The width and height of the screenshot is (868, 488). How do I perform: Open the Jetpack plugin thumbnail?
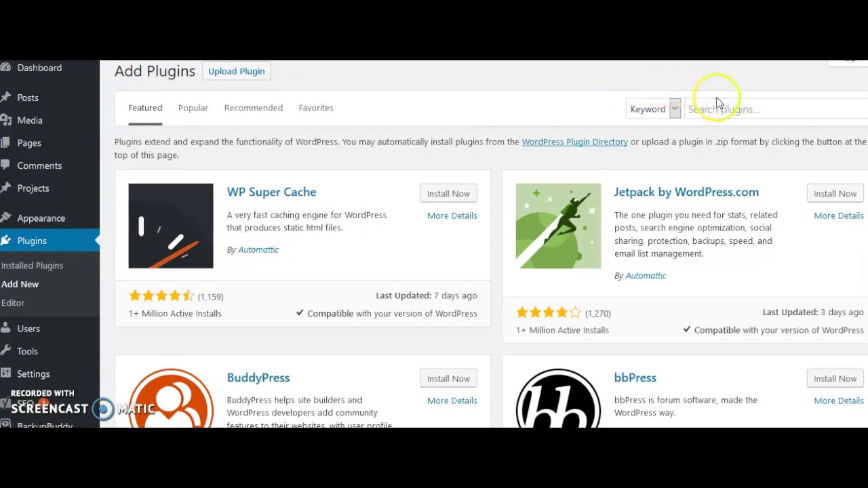(x=558, y=226)
